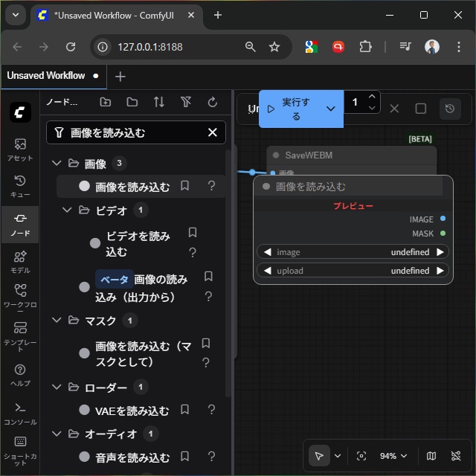Open the アセット (Assets) sidebar panel
The height and width of the screenshot is (476, 476).
click(20, 149)
